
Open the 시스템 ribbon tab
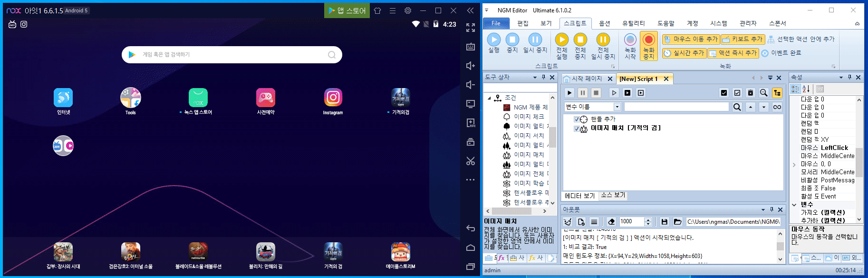point(719,23)
